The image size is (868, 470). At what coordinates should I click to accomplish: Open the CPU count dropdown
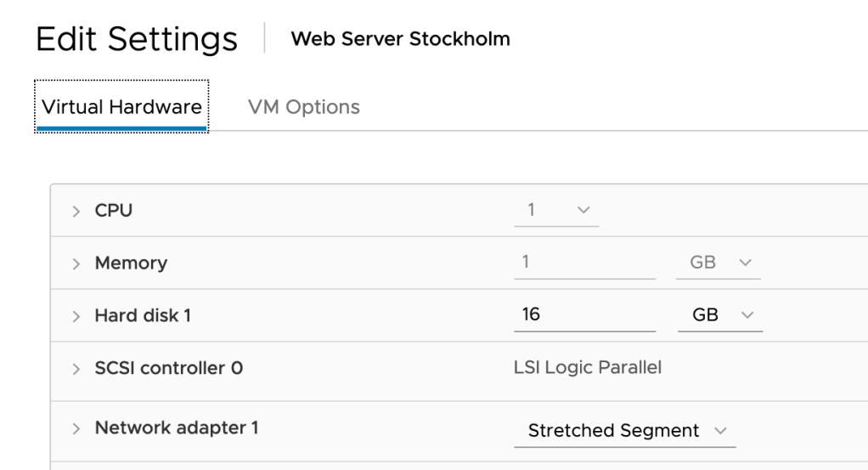tap(557, 210)
